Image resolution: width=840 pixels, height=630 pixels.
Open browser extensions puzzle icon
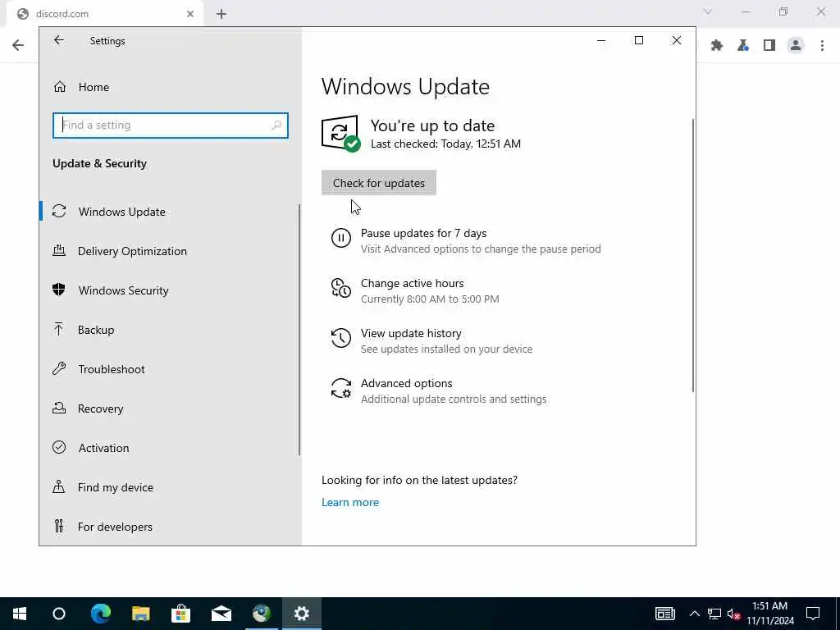click(717, 46)
